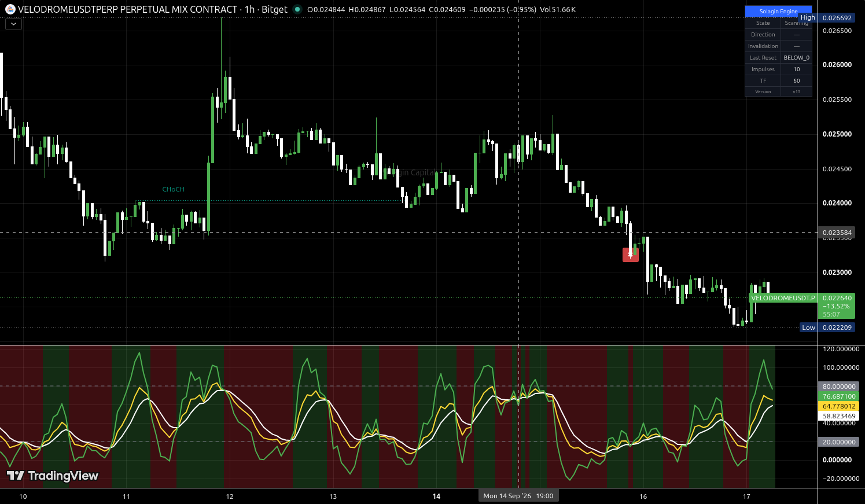
Task: Click the green market status dot
Action: (297, 9)
